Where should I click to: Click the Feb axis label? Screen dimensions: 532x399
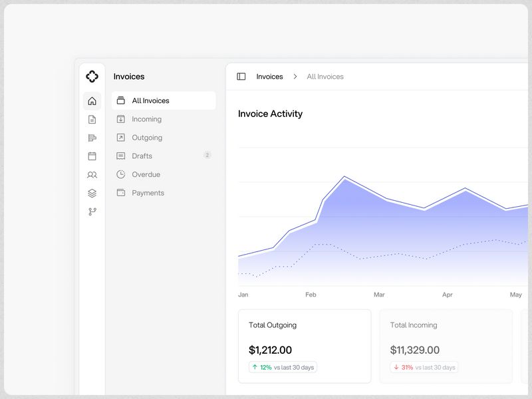pos(311,295)
